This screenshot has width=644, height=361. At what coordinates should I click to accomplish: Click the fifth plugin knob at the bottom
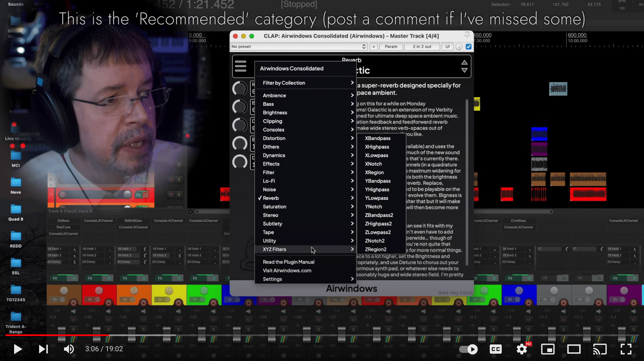[x=240, y=162]
